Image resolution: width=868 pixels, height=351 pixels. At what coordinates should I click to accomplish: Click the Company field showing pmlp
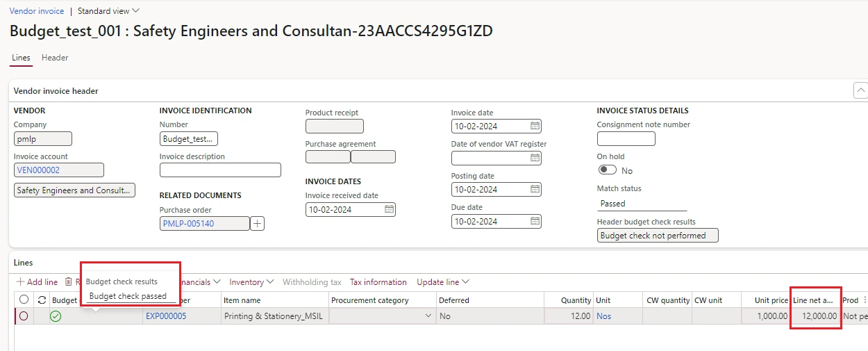[x=43, y=138]
